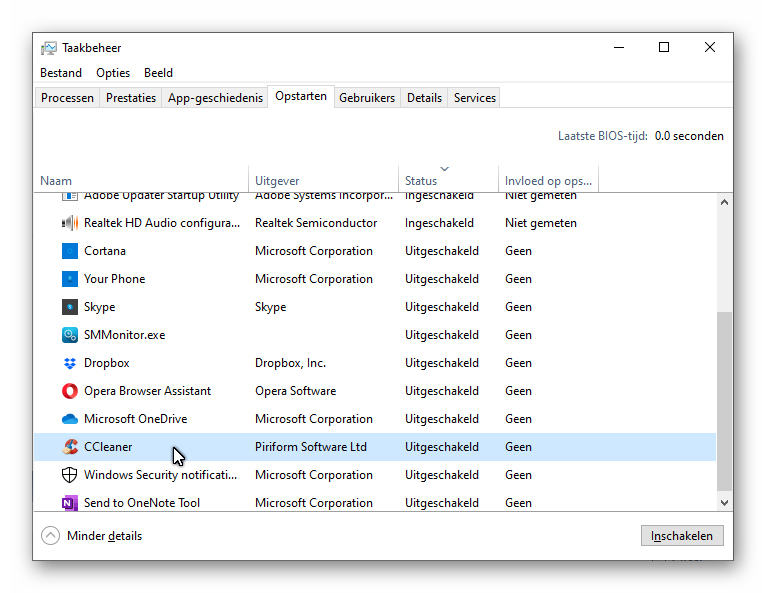Select the Your Phone row name
Screen dimensions: 766x593
115,279
